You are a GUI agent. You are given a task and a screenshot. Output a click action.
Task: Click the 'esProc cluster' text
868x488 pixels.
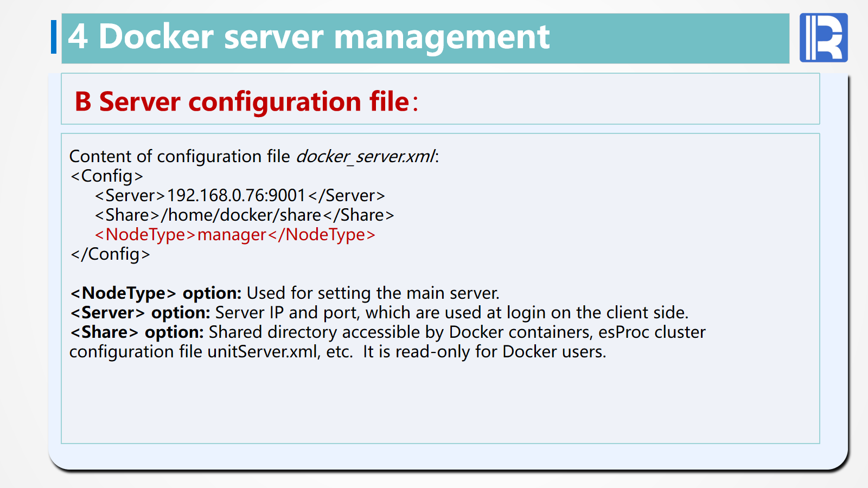coord(652,332)
